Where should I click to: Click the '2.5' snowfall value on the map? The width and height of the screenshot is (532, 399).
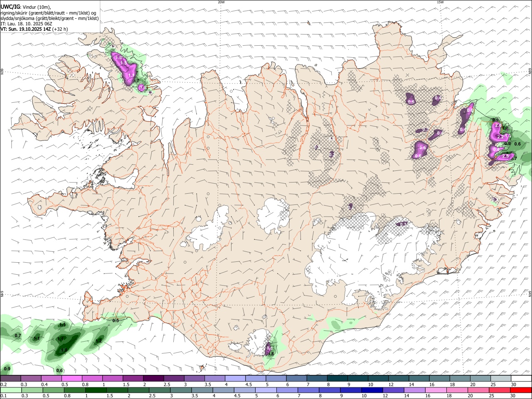pyautogui.click(x=506, y=156)
